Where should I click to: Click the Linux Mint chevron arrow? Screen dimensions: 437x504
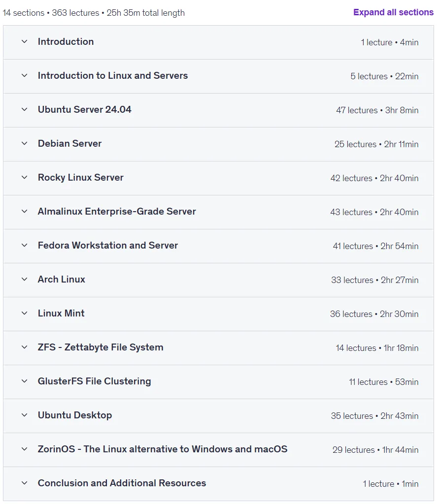25,313
